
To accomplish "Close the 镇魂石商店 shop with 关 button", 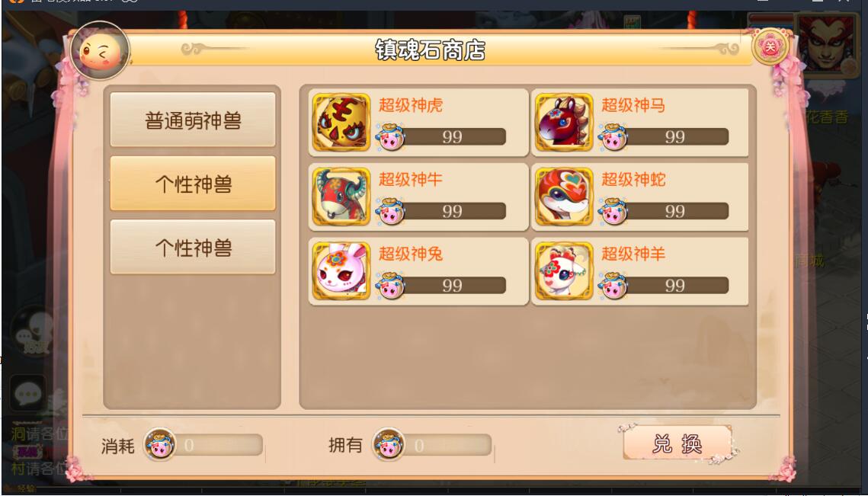I will tap(770, 47).
